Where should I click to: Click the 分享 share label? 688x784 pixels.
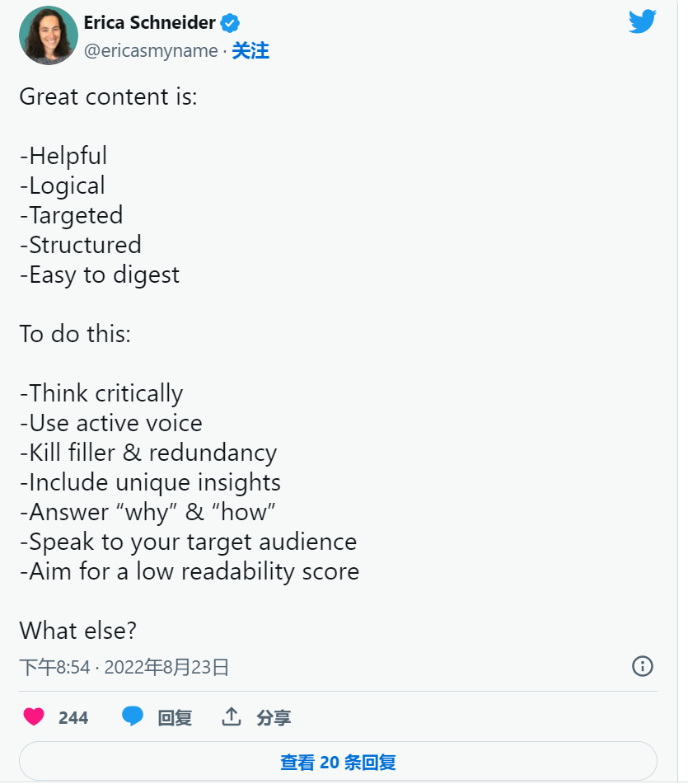click(274, 717)
